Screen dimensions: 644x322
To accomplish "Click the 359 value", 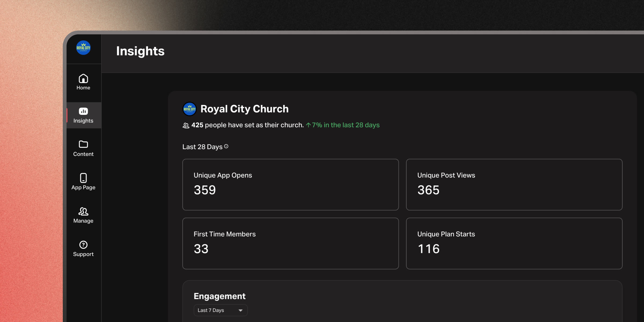I will tap(205, 190).
